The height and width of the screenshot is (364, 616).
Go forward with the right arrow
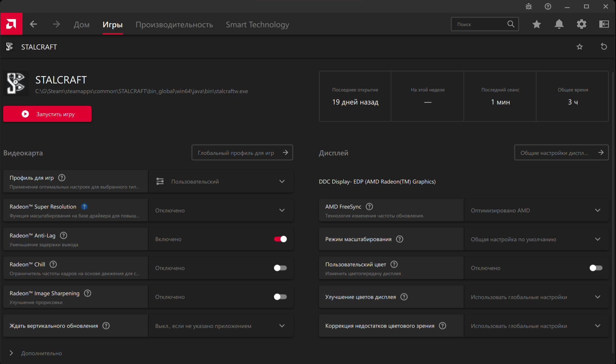pyautogui.click(x=56, y=24)
